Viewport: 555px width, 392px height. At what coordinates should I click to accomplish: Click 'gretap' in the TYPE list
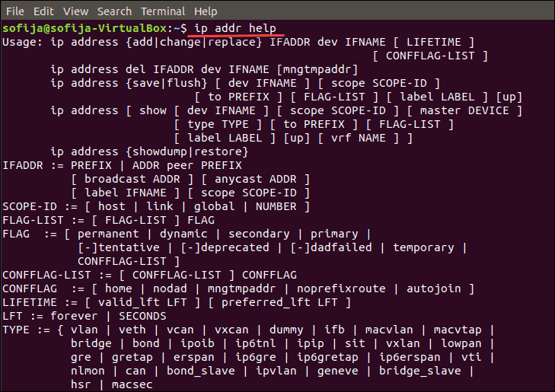click(x=132, y=357)
